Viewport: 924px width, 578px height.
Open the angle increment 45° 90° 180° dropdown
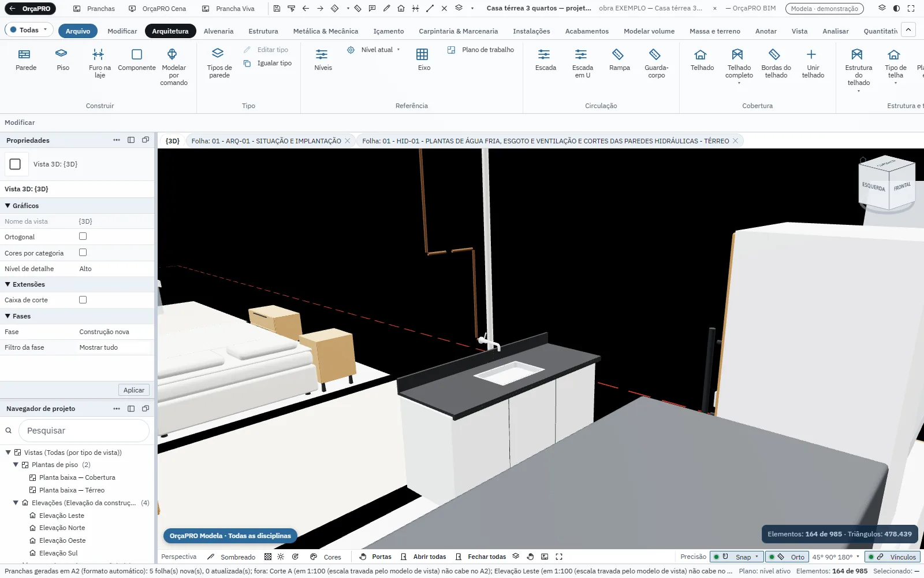[x=836, y=557]
